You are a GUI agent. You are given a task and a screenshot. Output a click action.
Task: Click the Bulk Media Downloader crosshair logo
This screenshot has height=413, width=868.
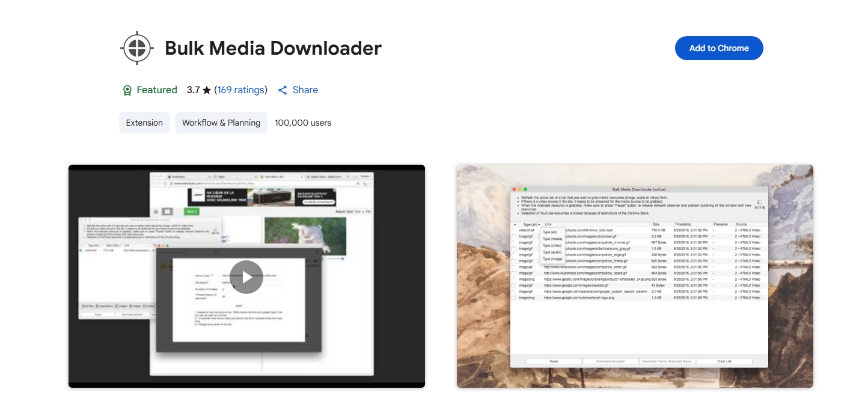pyautogui.click(x=137, y=48)
